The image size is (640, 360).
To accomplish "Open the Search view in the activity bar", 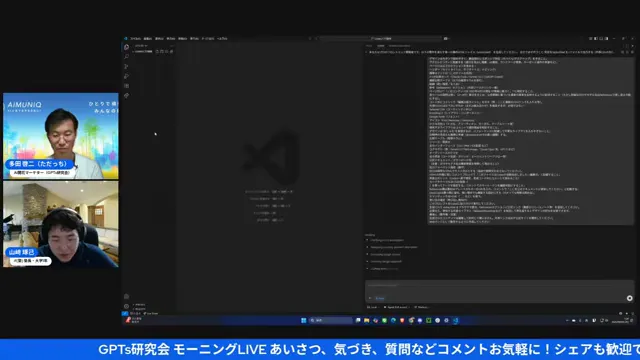I will click(127, 56).
